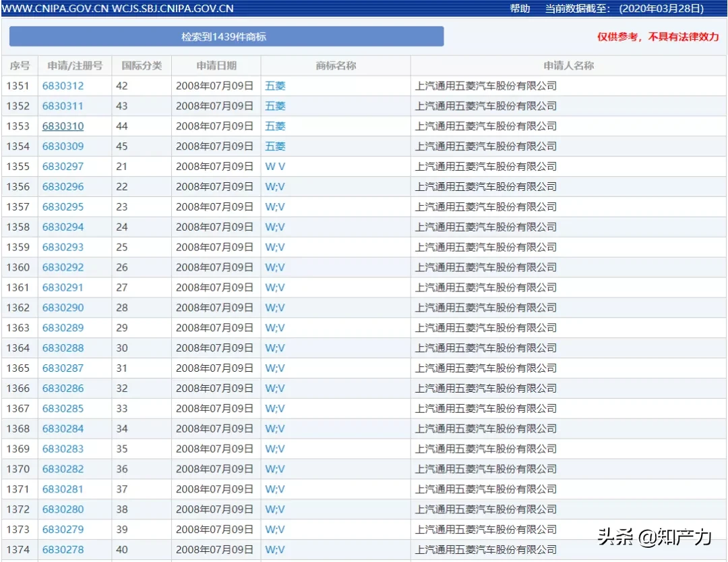Open the W;V trademark in row 1365
Viewport: 728px width, 562px height.
(275, 368)
